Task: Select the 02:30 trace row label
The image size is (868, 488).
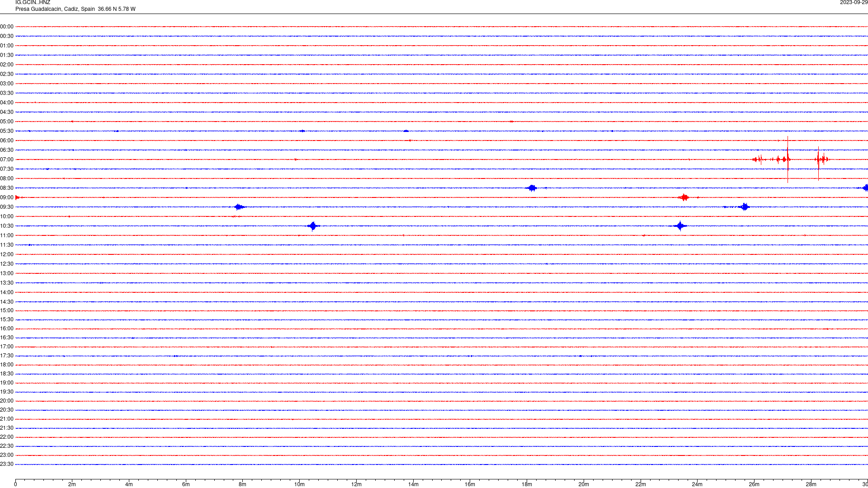Action: pos(7,74)
